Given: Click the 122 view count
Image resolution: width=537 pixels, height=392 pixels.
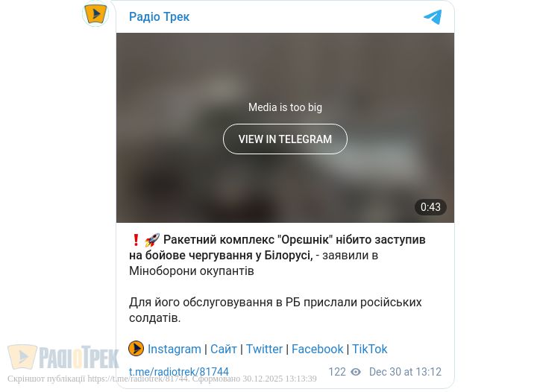Looking at the screenshot, I should click(x=337, y=371).
